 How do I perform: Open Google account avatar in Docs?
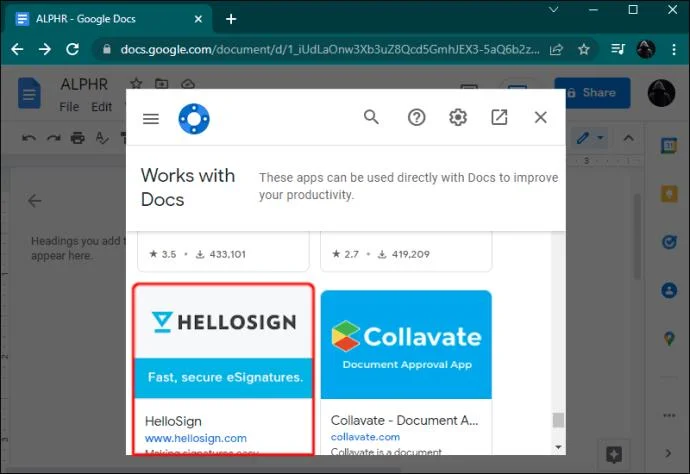(661, 93)
